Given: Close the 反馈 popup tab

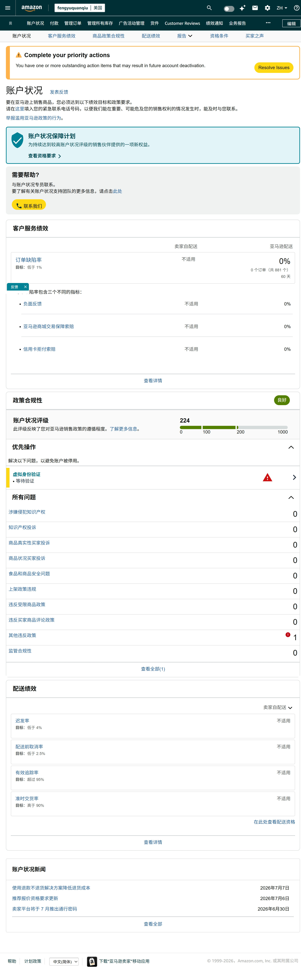Looking at the screenshot, I should click(x=25, y=287).
